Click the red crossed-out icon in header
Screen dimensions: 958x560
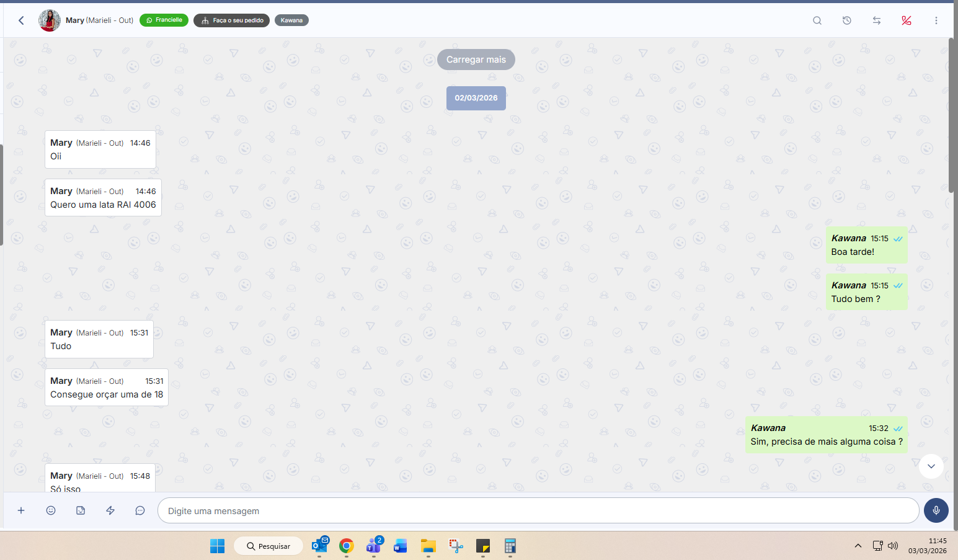click(x=907, y=20)
